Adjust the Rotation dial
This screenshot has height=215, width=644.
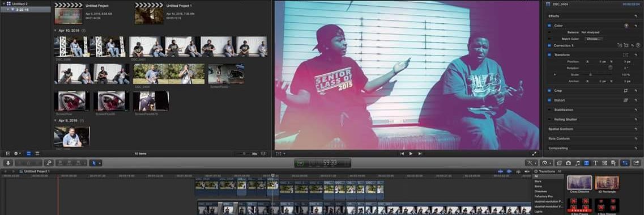point(611,68)
